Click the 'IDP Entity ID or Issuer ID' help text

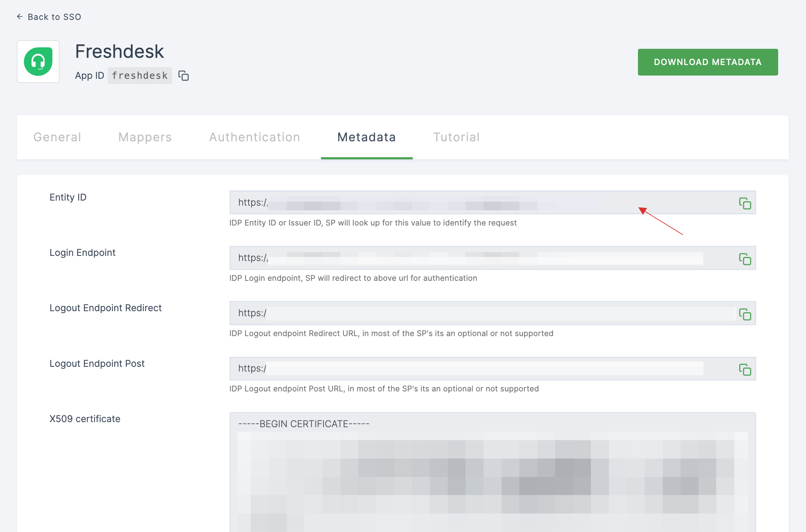tap(373, 223)
